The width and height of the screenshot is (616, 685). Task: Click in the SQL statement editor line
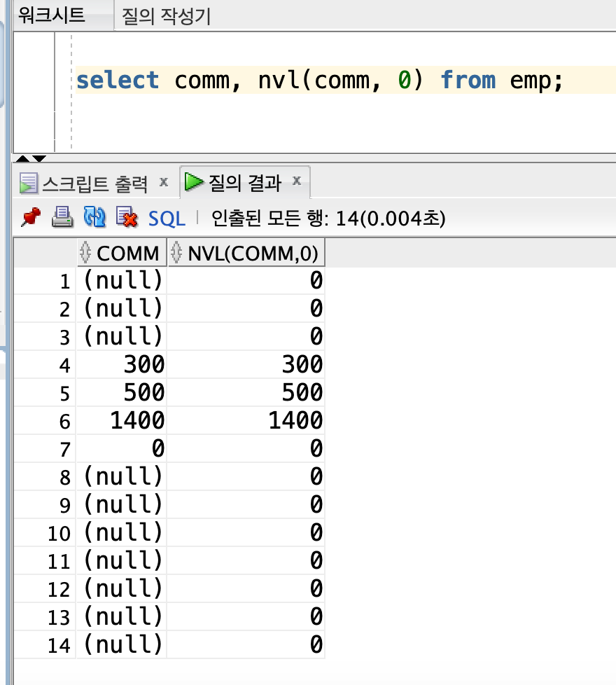[x=345, y=81]
